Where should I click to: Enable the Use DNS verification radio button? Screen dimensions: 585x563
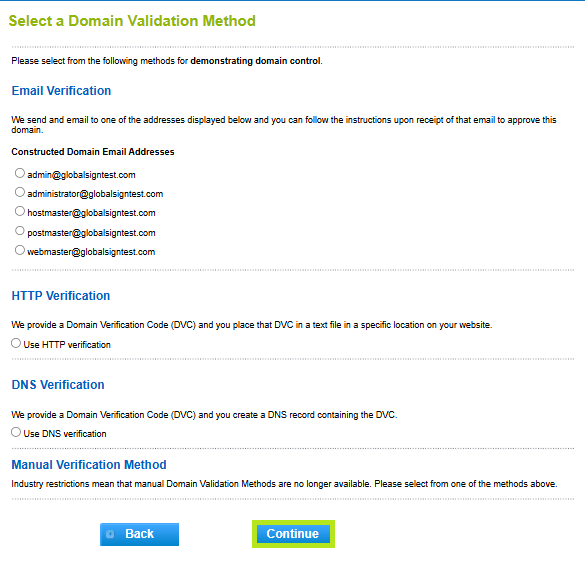pyautogui.click(x=16, y=432)
